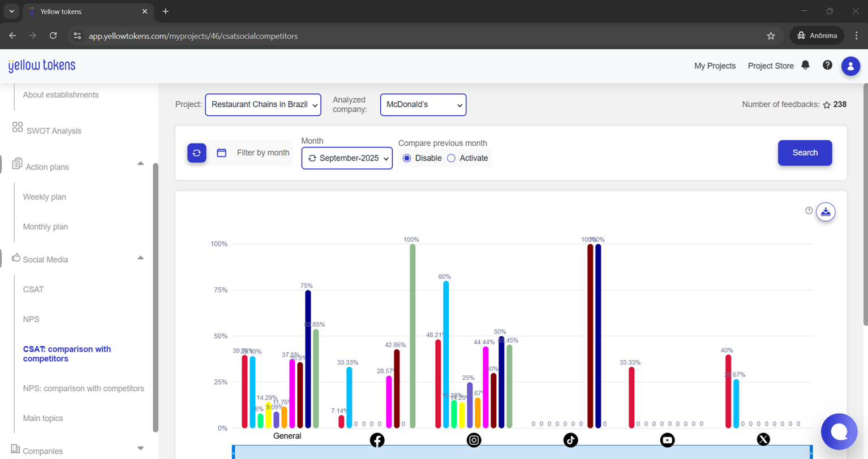This screenshot has height=459, width=868.
Task: Open the sidebar NPS item
Action: [x=31, y=320]
